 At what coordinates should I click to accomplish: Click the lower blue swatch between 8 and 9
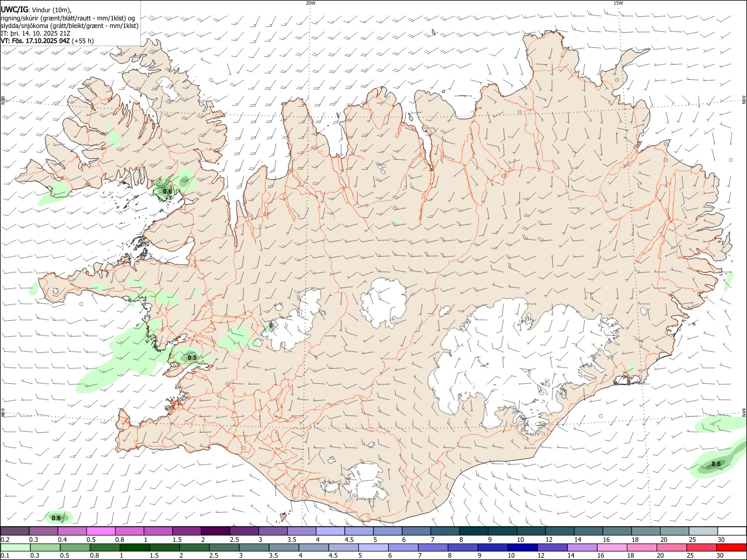pos(462,548)
